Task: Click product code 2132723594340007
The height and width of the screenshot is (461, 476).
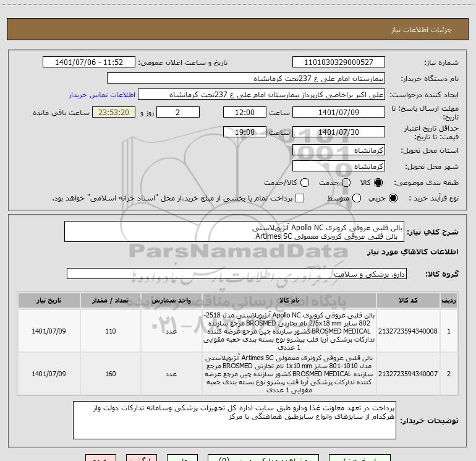Action: pos(408,374)
